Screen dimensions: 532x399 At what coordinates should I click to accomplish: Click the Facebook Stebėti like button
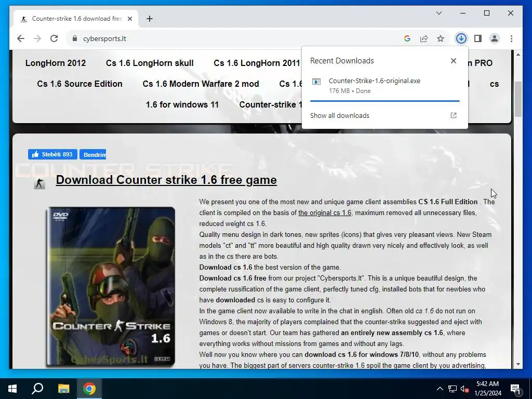(52, 154)
